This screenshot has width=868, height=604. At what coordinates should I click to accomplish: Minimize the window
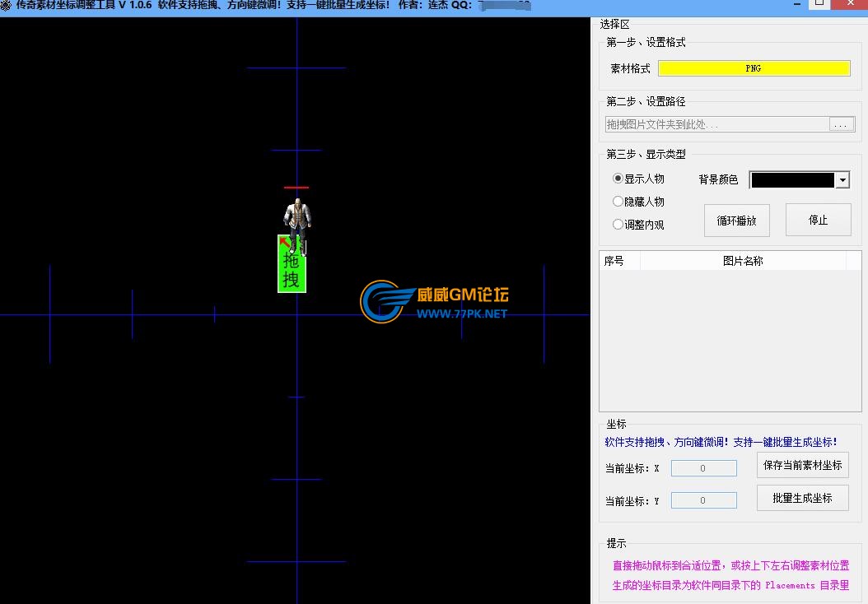pyautogui.click(x=796, y=4)
